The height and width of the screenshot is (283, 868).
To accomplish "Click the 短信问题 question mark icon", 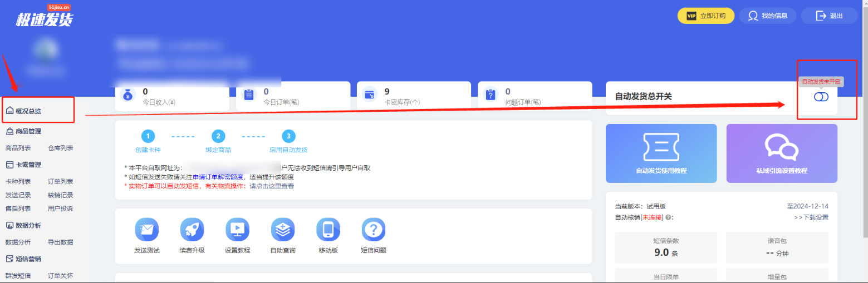I will [x=374, y=229].
